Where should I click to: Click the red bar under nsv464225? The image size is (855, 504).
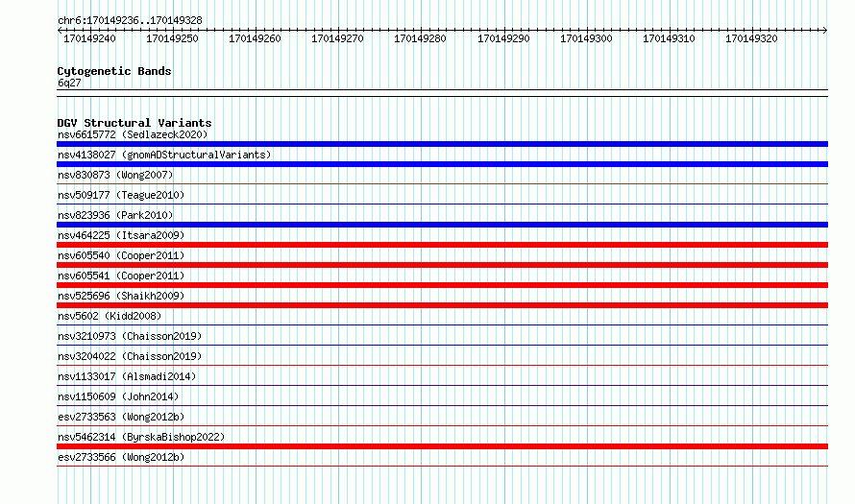point(442,245)
